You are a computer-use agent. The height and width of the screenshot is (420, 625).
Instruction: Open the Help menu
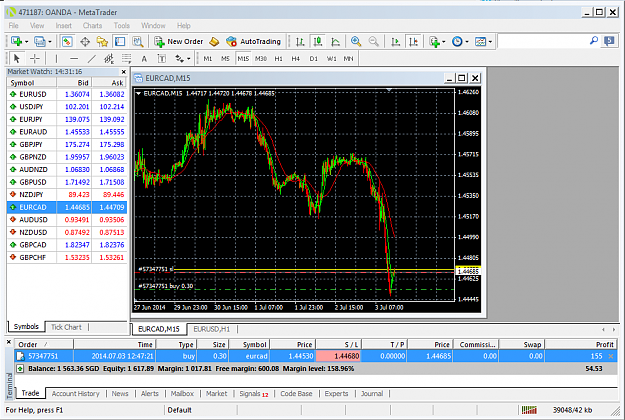click(x=184, y=26)
